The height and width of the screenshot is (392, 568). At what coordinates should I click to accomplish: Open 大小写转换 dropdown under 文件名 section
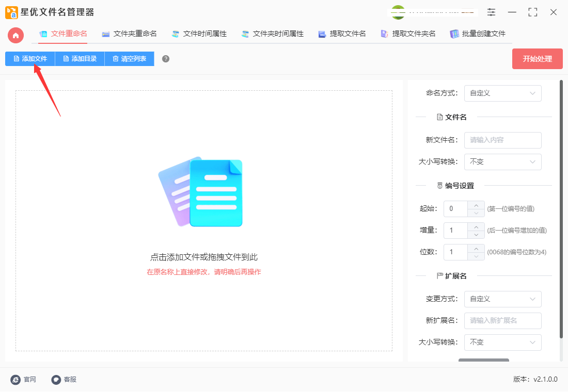click(x=502, y=161)
